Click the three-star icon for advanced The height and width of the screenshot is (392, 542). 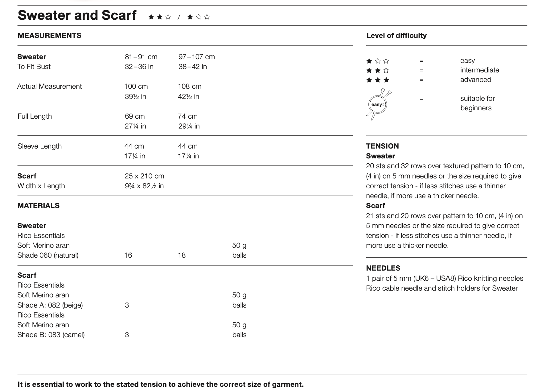(x=377, y=80)
